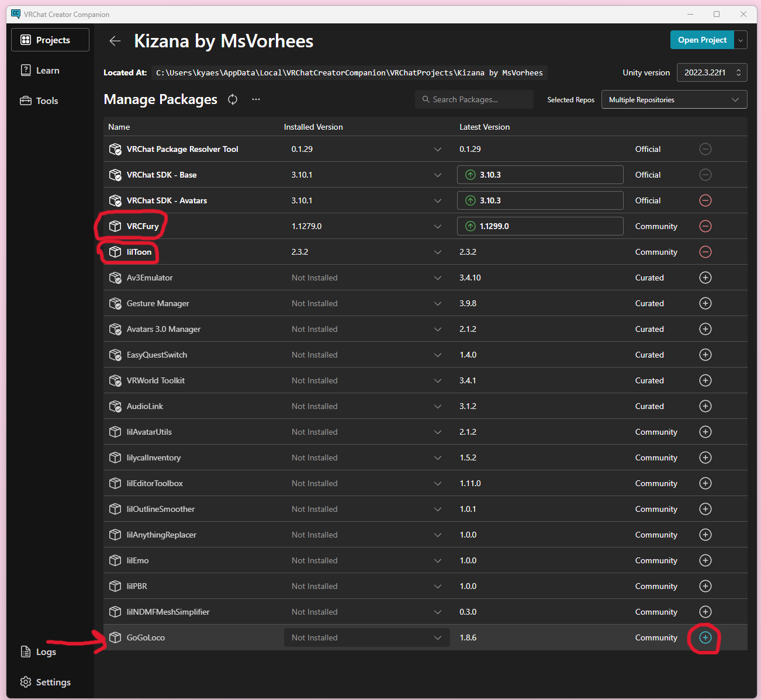Add the Gesture Manager package
761x700 pixels.
pyautogui.click(x=705, y=303)
